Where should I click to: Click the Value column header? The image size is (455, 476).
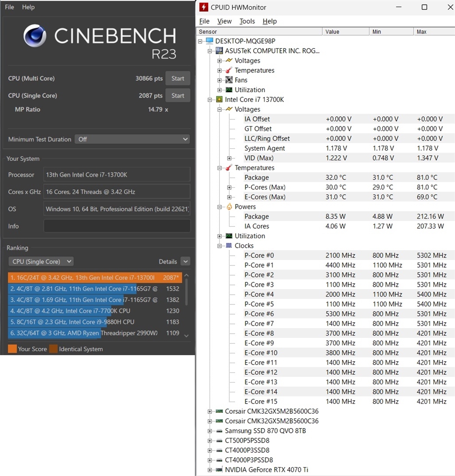click(346, 32)
